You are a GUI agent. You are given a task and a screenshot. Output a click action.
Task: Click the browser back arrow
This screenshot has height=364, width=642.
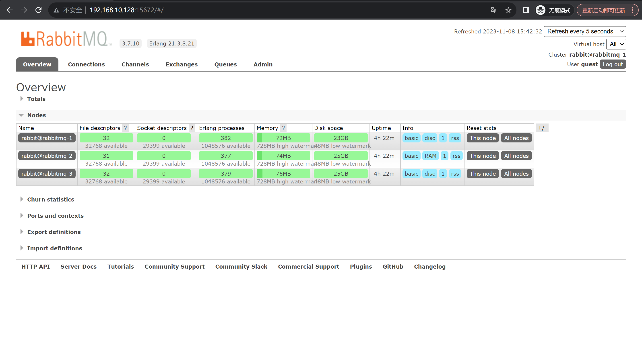point(10,10)
